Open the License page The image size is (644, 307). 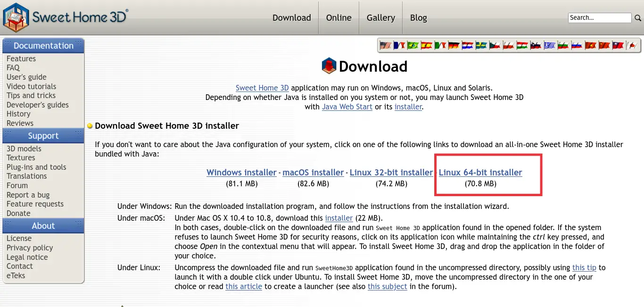[19, 238]
